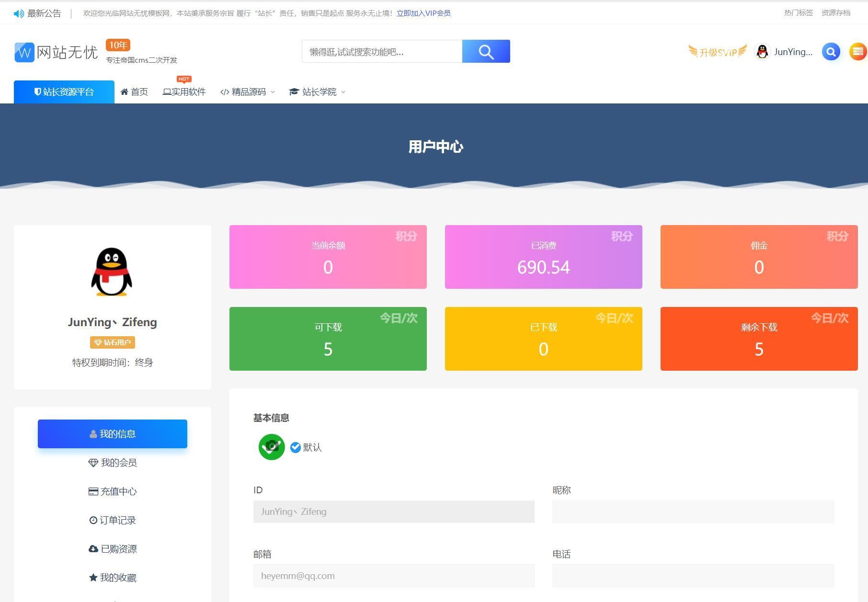The width and height of the screenshot is (868, 602).
Task: Click the 基本信息 heading
Action: (x=271, y=418)
